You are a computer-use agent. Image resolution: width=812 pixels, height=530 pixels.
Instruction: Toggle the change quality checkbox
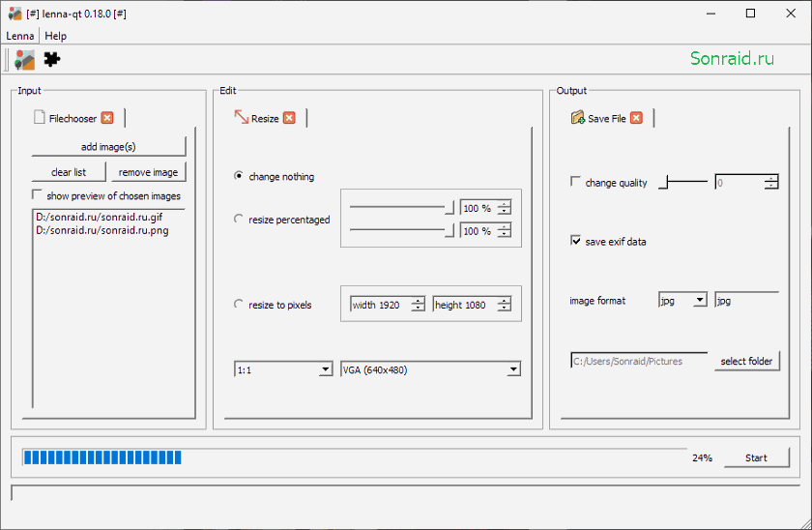575,181
